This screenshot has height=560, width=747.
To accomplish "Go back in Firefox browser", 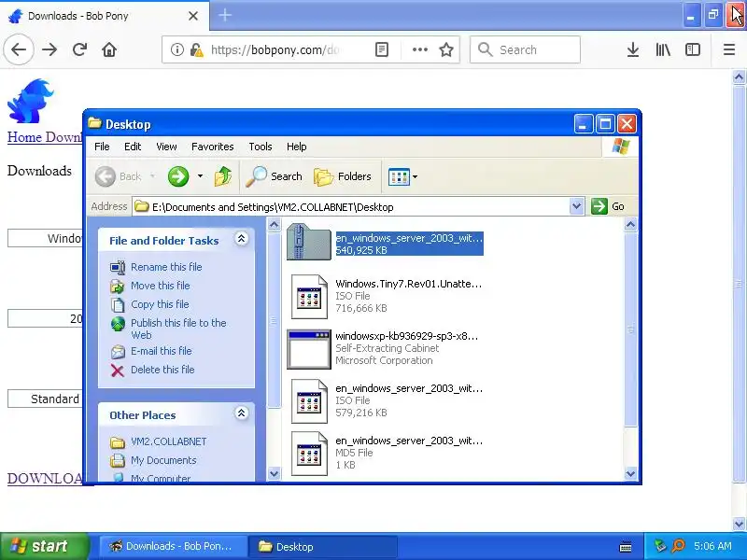I will (x=19, y=49).
